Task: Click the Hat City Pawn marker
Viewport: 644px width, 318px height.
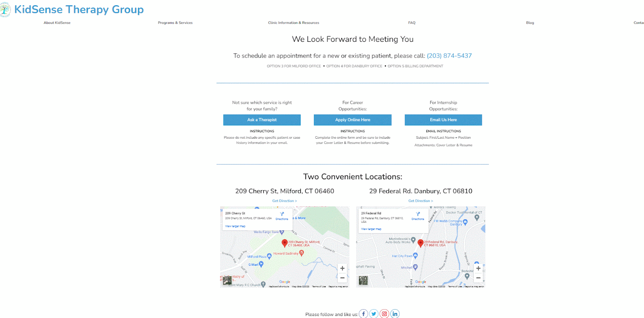Action: [415, 255]
